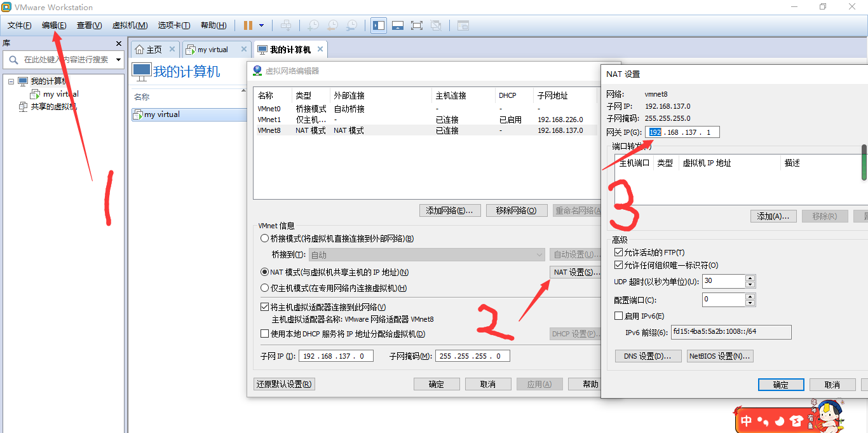Click the orange pause (suspend) toolbar icon
The image size is (868, 433).
click(248, 25)
